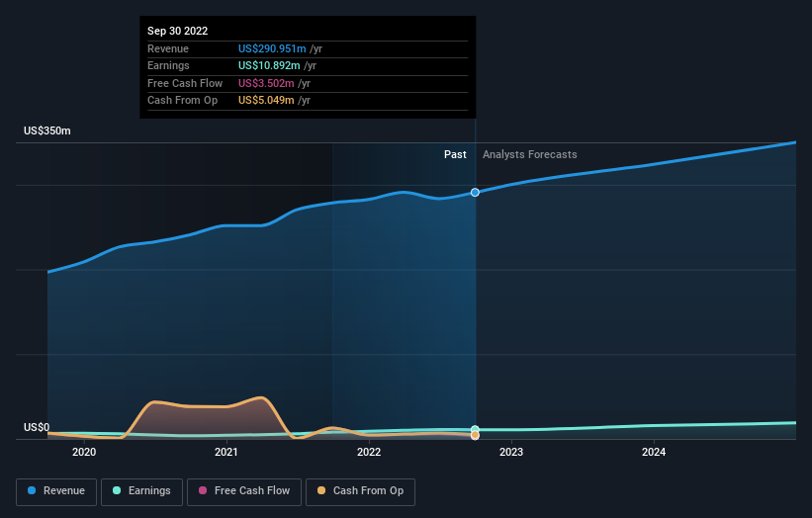Image resolution: width=812 pixels, height=518 pixels.
Task: Click the US$10.892m earnings value
Action: [269, 65]
